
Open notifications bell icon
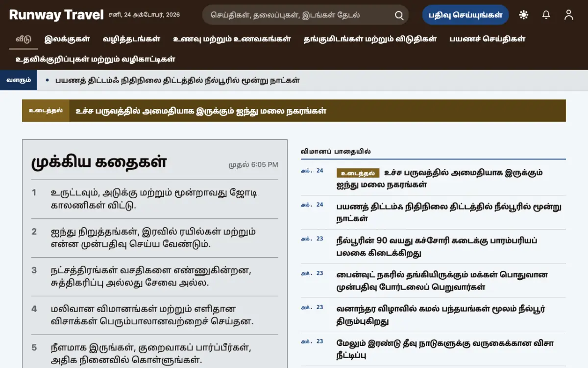546,15
